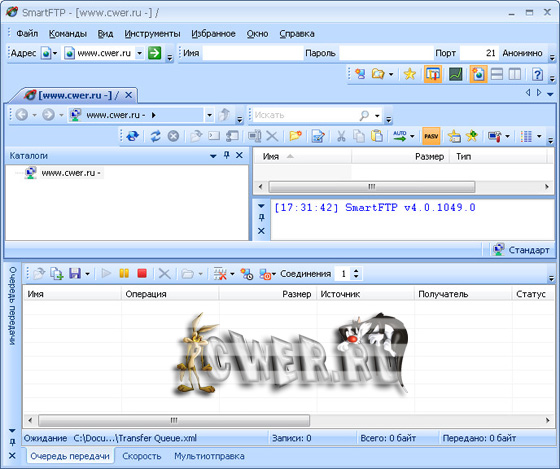Image resolution: width=560 pixels, height=469 pixels.
Task: Pin the Каталоги panel
Action: point(226,155)
